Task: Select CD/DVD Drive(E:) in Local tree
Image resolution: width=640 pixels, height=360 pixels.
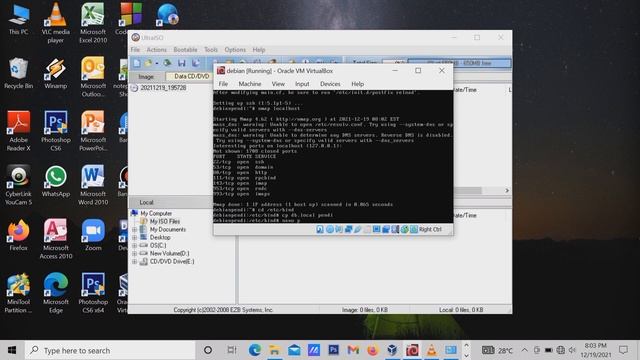Action: pos(172,262)
